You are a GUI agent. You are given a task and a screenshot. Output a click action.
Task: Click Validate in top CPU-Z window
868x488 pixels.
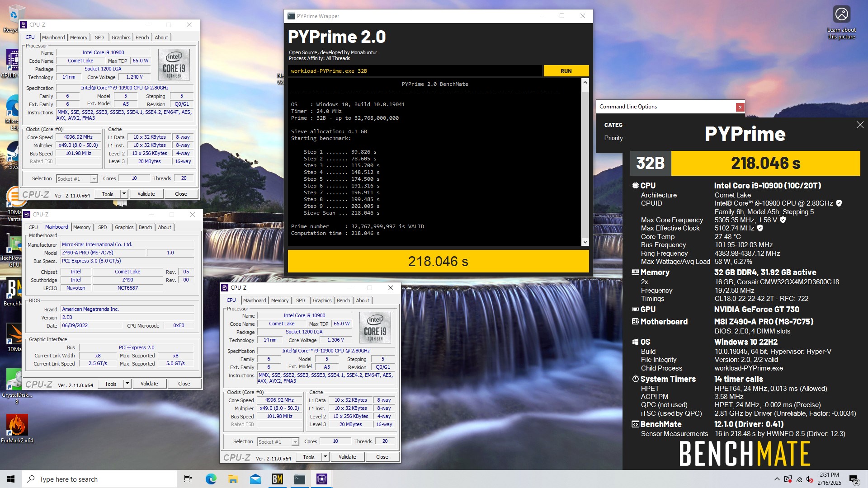(x=146, y=194)
